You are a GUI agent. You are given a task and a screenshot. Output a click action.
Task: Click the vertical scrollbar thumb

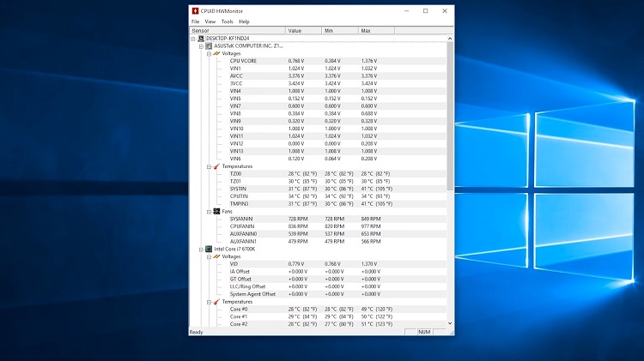[450, 116]
